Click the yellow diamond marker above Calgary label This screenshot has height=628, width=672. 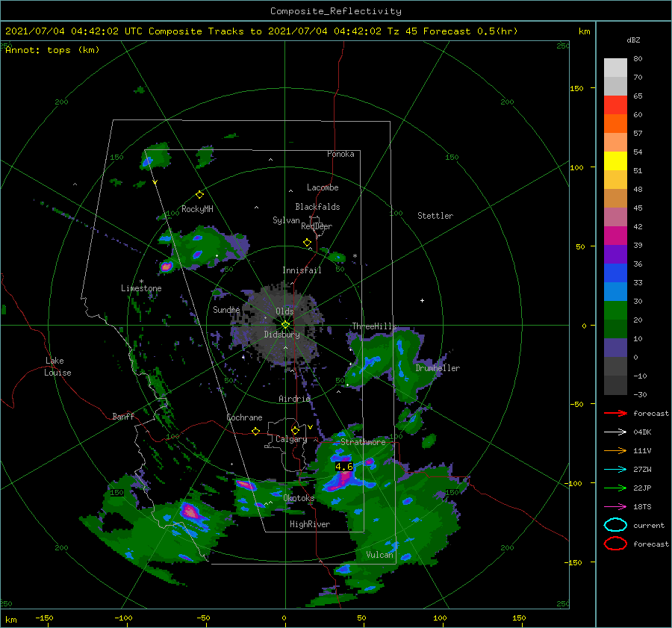point(295,430)
